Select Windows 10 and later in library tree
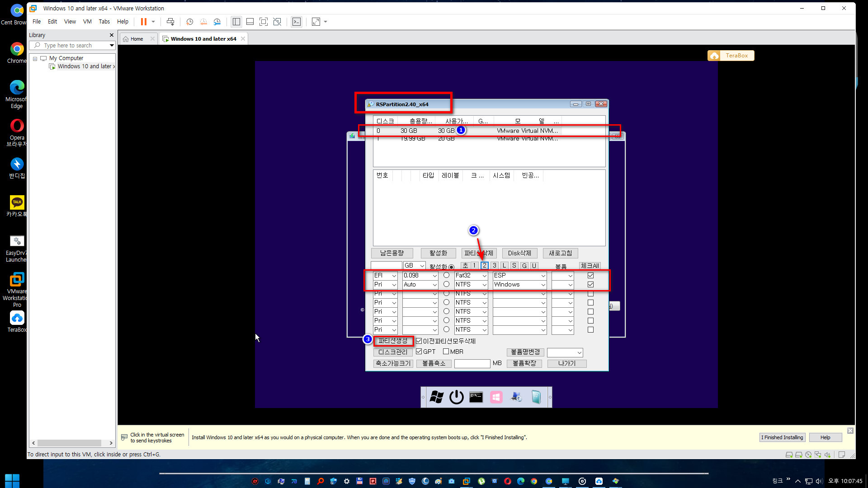Image resolution: width=868 pixels, height=488 pixels. 83,66
